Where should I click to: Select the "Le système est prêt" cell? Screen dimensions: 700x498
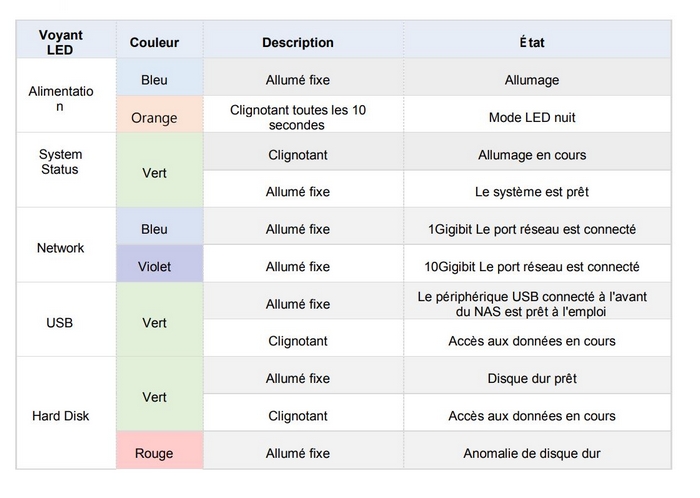(532, 192)
